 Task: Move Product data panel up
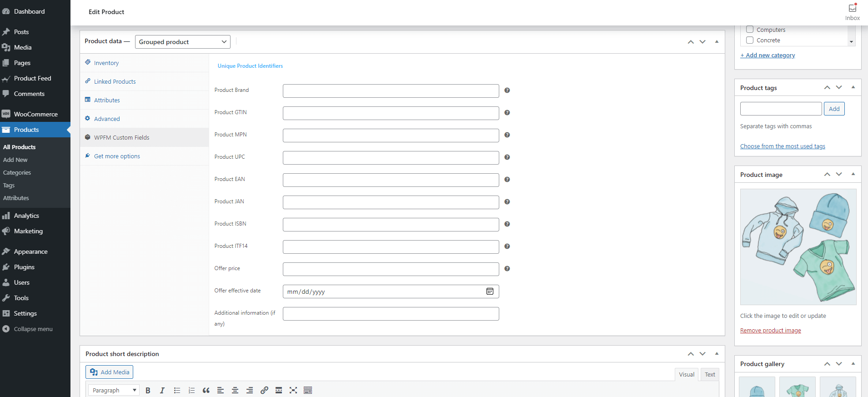(x=691, y=42)
